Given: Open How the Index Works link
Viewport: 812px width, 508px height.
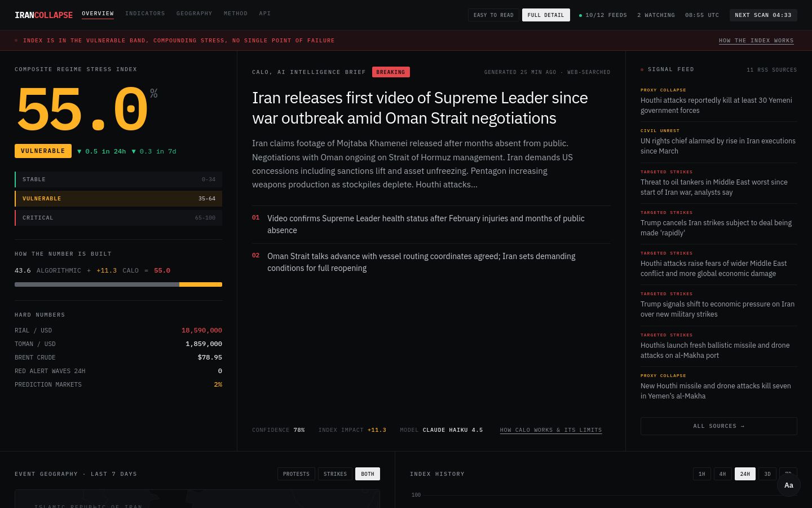Looking at the screenshot, I should [x=756, y=41].
